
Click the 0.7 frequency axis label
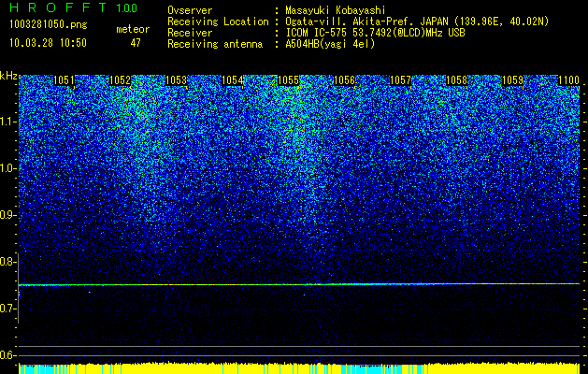(8, 309)
